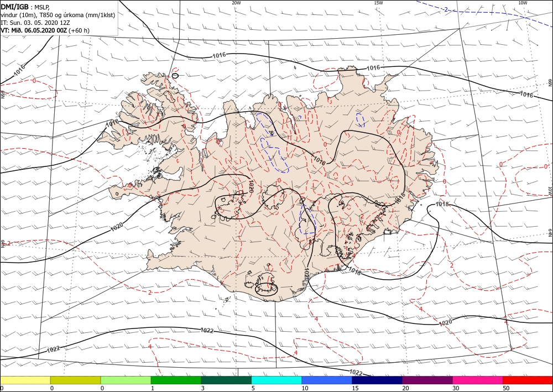Image resolution: width=553 pixels, height=392 pixels.
Task: Click the light green legend swatch
Action: click(x=126, y=380)
